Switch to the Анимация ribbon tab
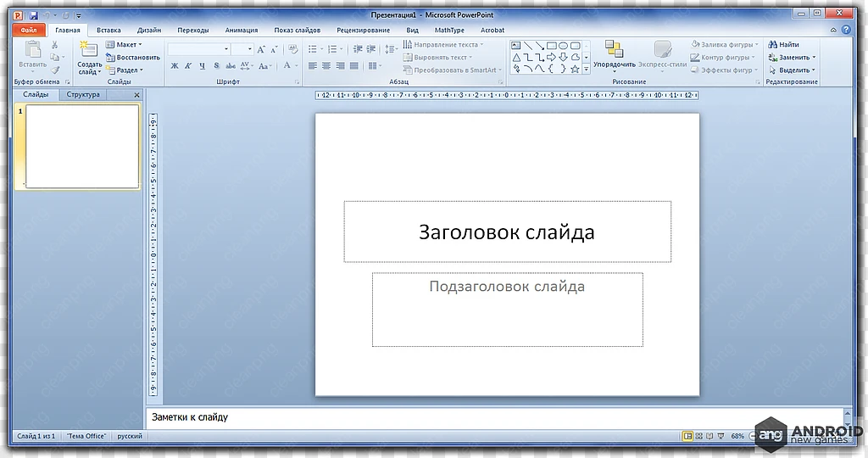The width and height of the screenshot is (868, 458). point(242,30)
